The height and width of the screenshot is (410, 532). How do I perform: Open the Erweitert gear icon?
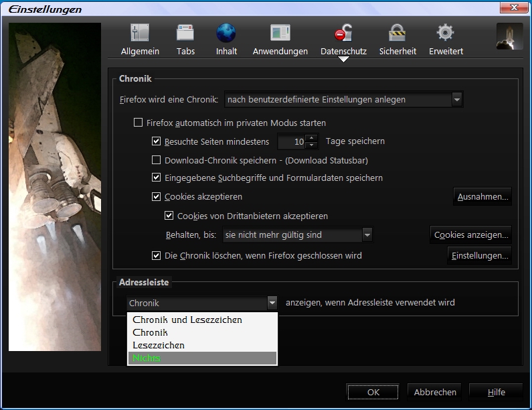(x=446, y=33)
